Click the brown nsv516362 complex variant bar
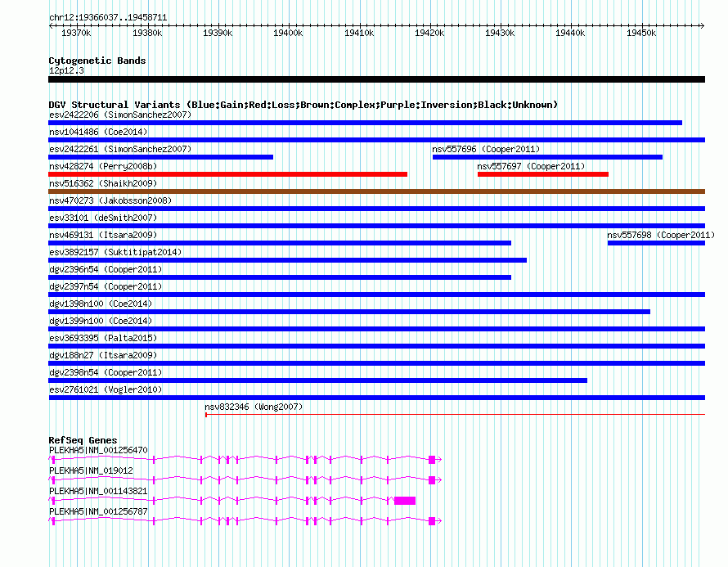The image size is (728, 567). [x=376, y=191]
